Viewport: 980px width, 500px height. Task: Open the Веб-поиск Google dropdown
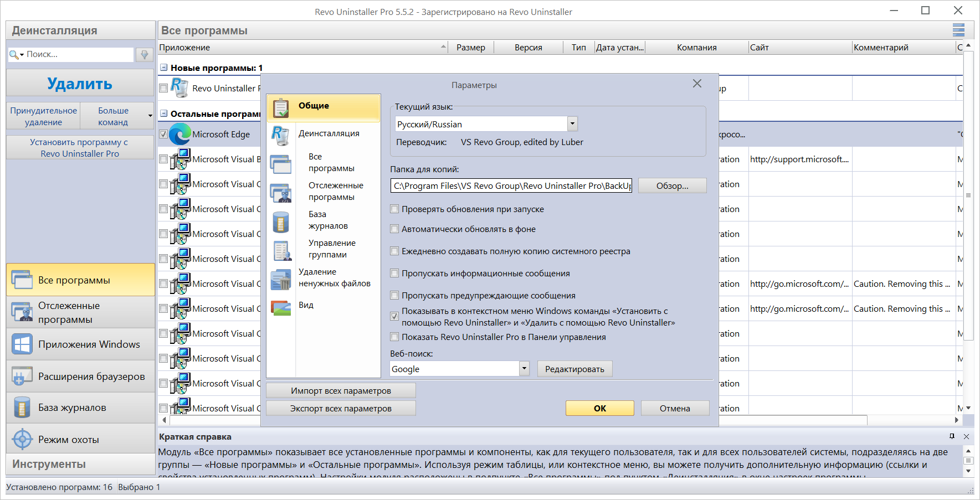coord(525,369)
